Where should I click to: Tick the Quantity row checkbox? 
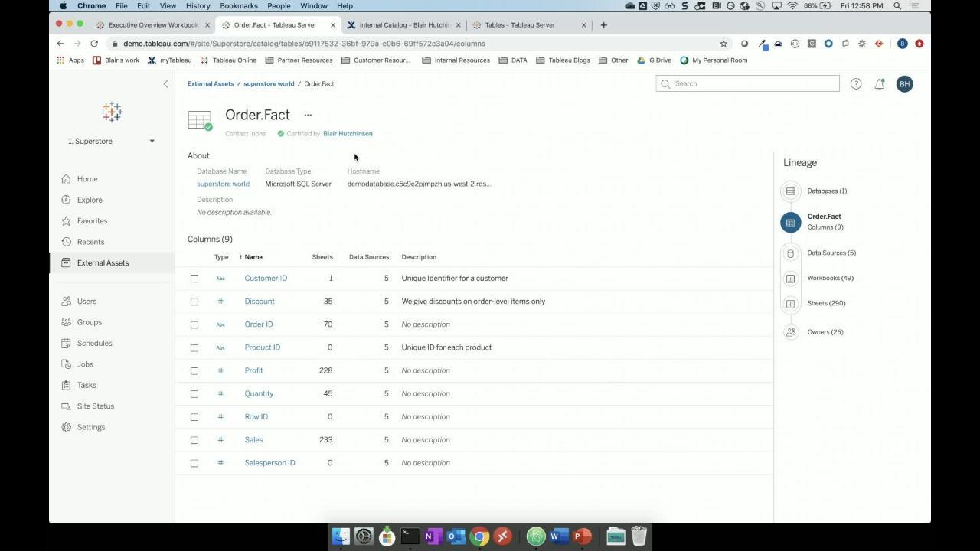[194, 394]
